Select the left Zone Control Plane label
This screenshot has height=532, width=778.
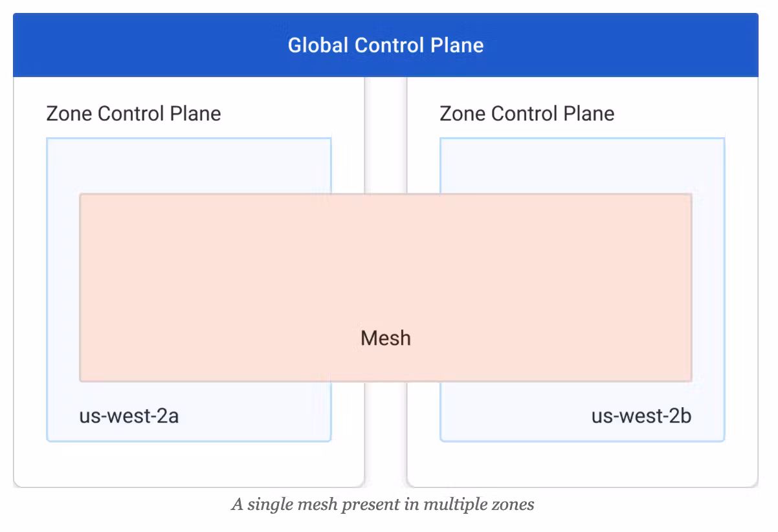coord(133,114)
